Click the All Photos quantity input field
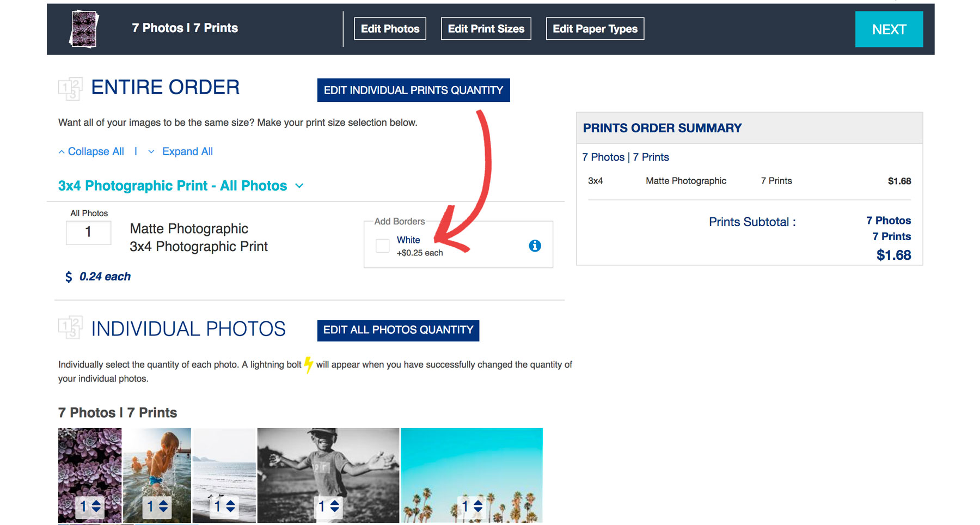The width and height of the screenshot is (980, 525). point(88,233)
